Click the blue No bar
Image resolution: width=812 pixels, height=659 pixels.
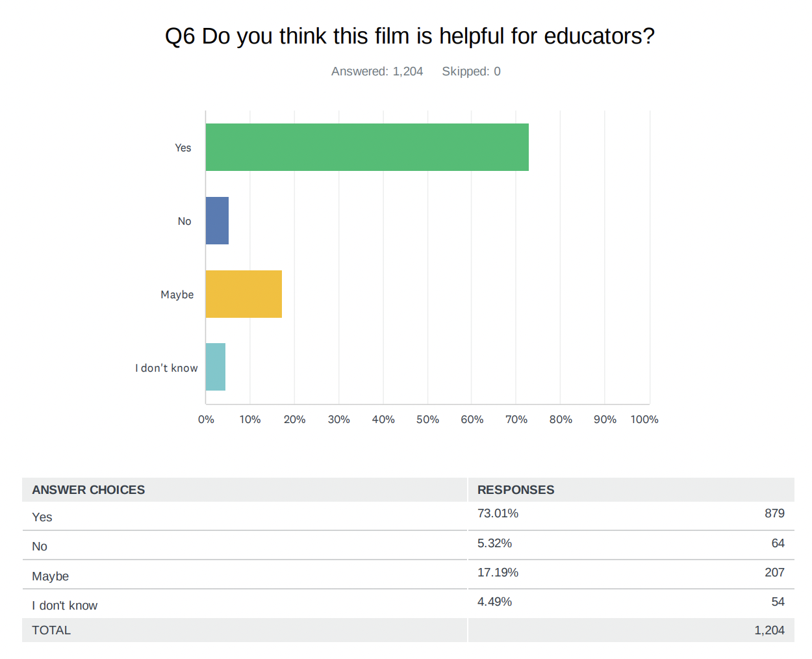pyautogui.click(x=217, y=221)
